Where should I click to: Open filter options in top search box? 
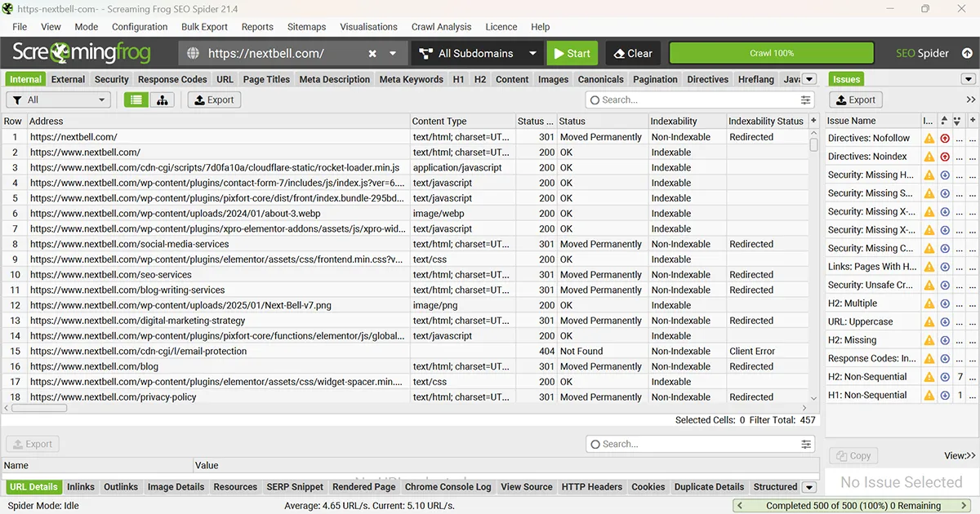click(806, 100)
